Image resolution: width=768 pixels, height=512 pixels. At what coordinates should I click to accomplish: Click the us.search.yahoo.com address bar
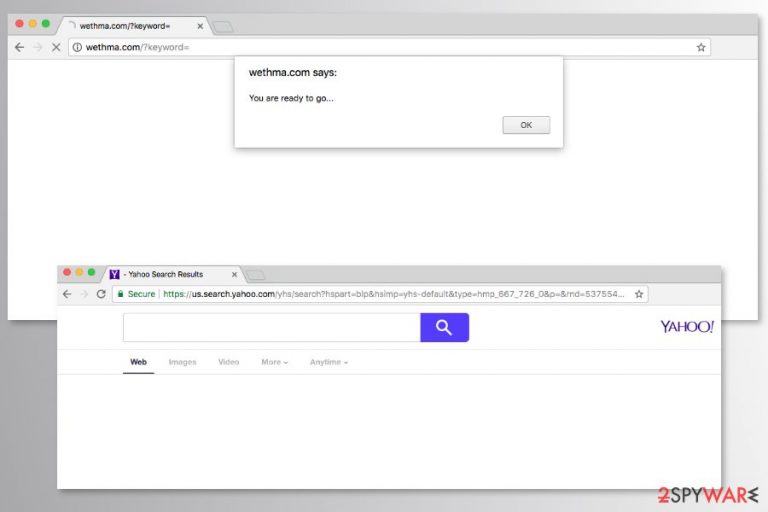380,294
